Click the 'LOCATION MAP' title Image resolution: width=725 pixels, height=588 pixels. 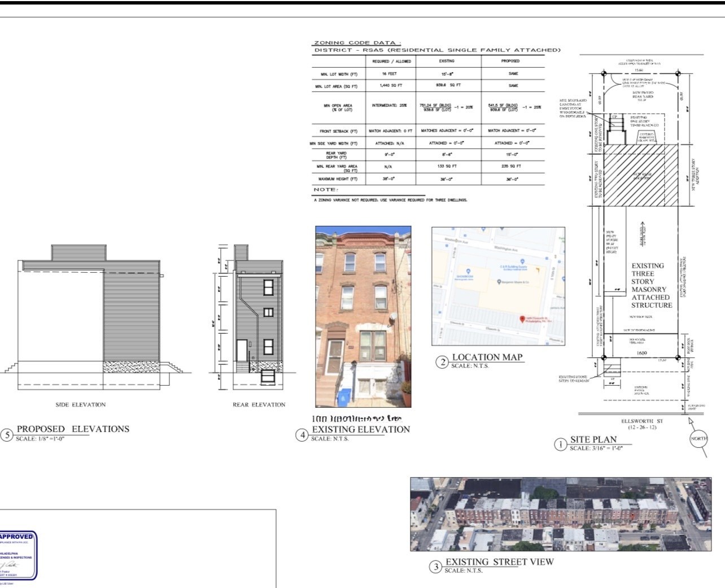pyautogui.click(x=487, y=357)
